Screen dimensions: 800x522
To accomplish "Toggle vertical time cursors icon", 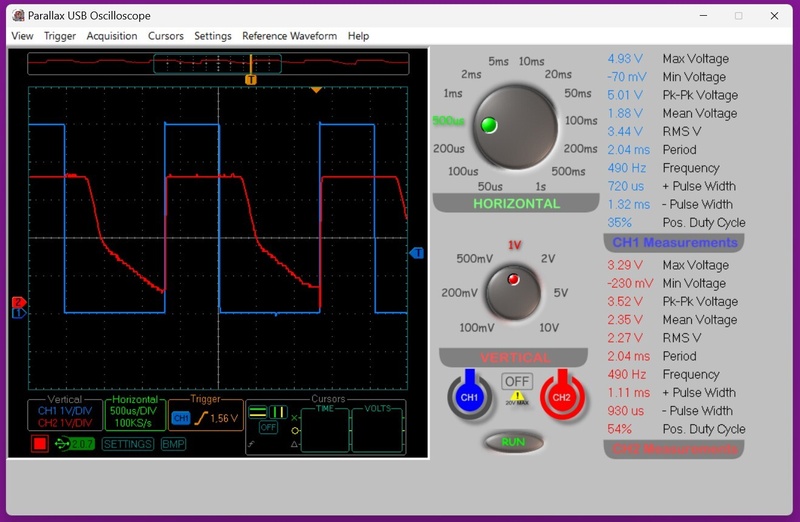I will pyautogui.click(x=279, y=412).
